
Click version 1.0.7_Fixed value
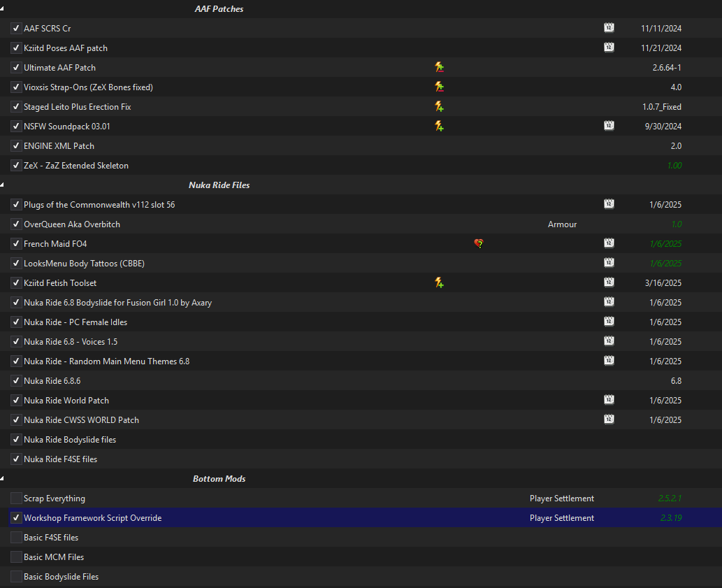[662, 107]
